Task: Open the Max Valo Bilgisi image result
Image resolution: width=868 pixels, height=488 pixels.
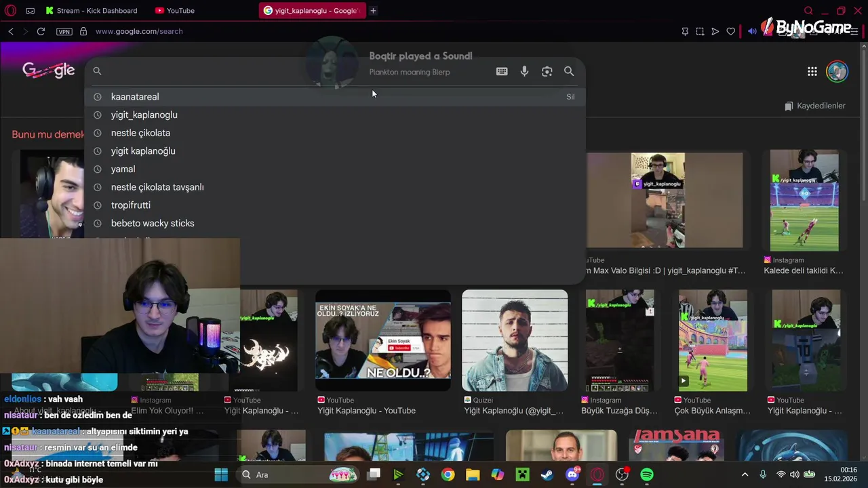Action: point(665,200)
